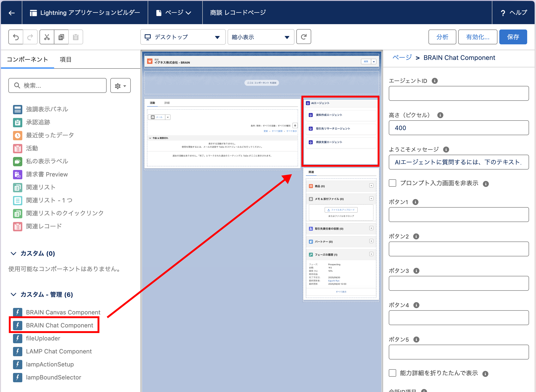Click the undo icon
The height and width of the screenshot is (392, 536).
click(16, 37)
